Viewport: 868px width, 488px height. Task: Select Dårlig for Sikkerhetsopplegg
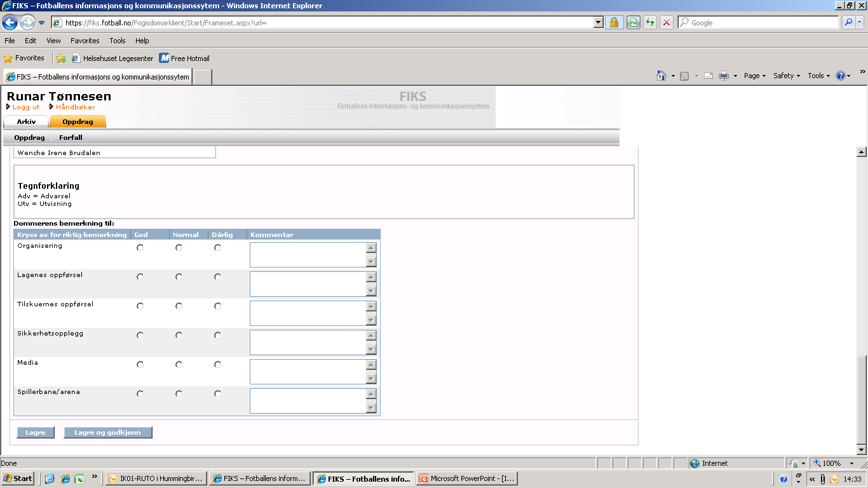pyautogui.click(x=218, y=335)
